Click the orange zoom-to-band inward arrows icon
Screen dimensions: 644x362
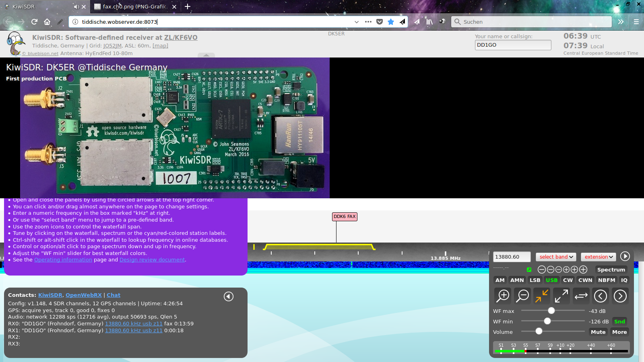[542, 296]
